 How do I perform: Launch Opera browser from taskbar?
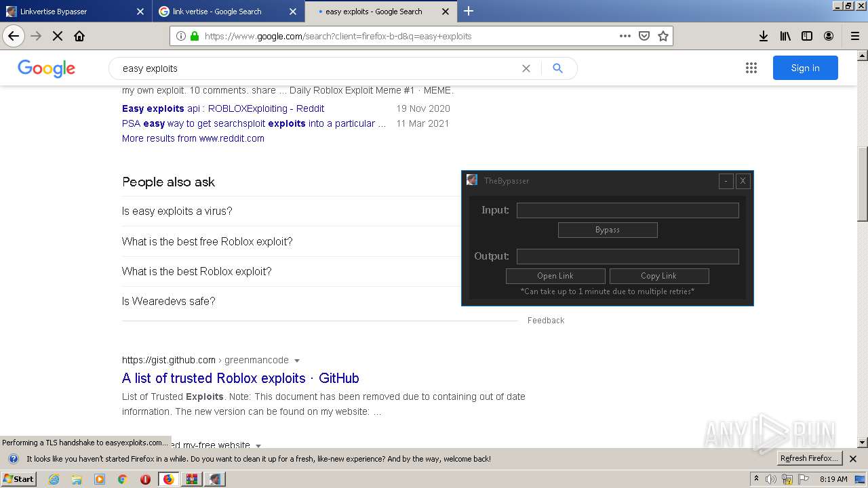(145, 479)
